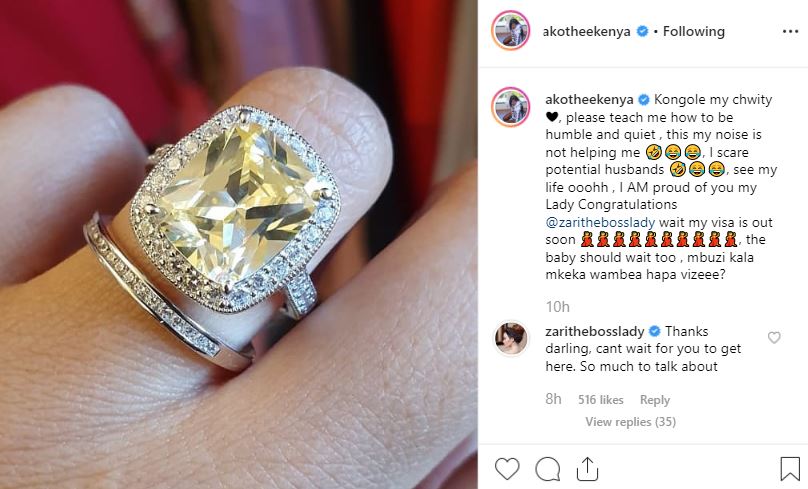Open the verified badge beside zarithebosslady

coord(654,331)
